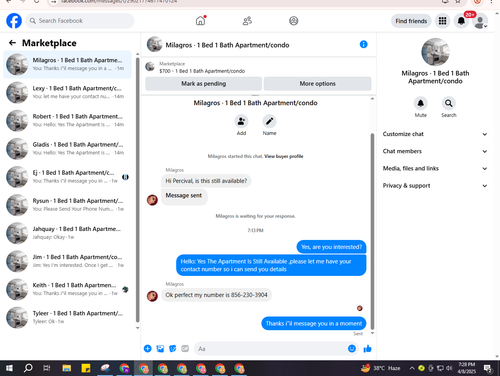This screenshot has height=376, width=500.
Task: Open the Keith conversation
Action: (x=67, y=289)
